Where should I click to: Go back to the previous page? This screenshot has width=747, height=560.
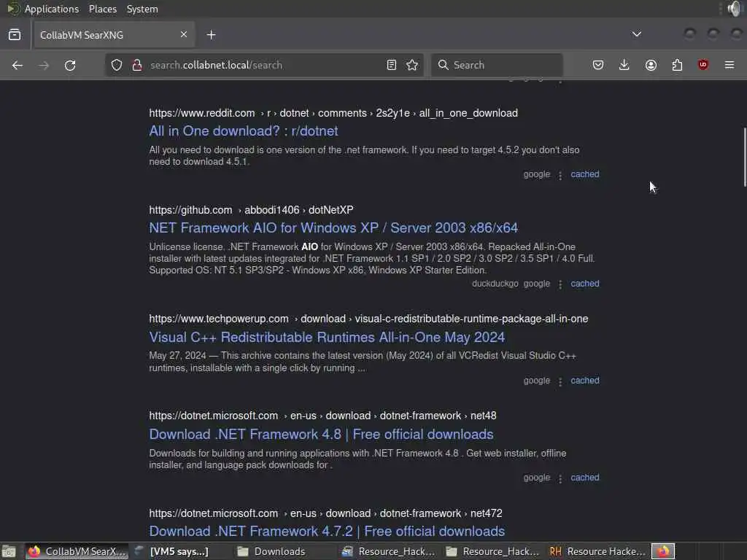(18, 65)
